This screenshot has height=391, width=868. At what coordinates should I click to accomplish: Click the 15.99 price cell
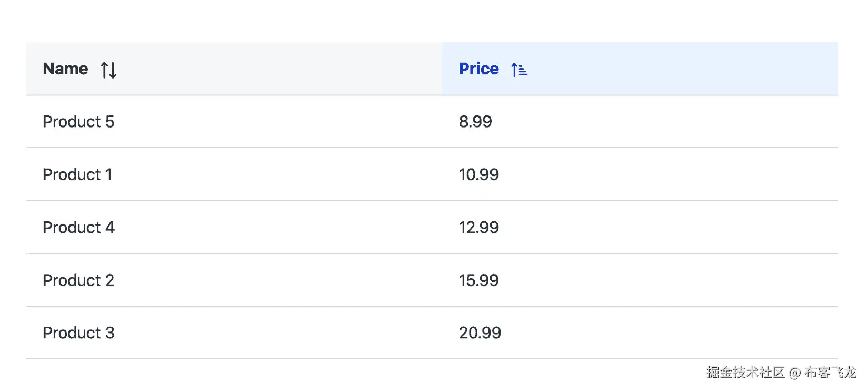coord(640,280)
